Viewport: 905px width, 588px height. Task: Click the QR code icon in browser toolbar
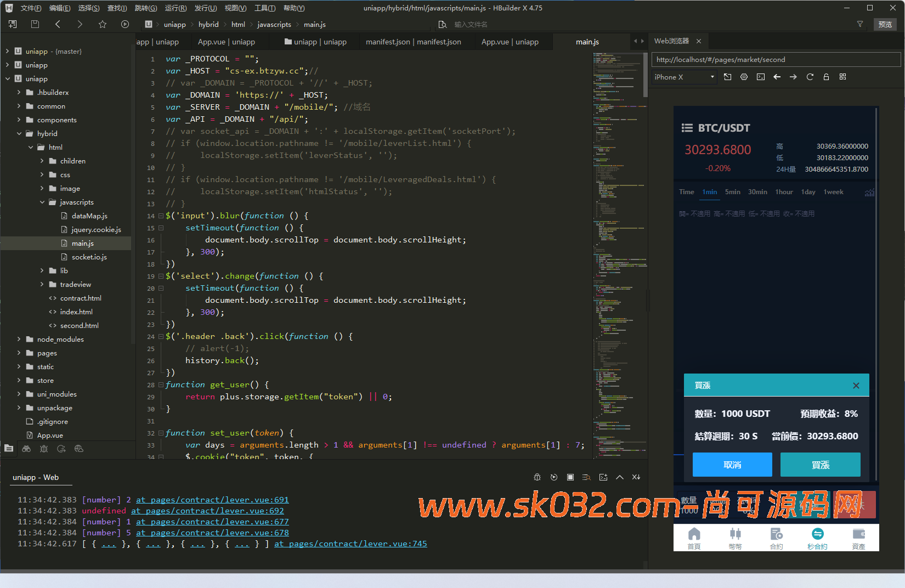tap(842, 77)
